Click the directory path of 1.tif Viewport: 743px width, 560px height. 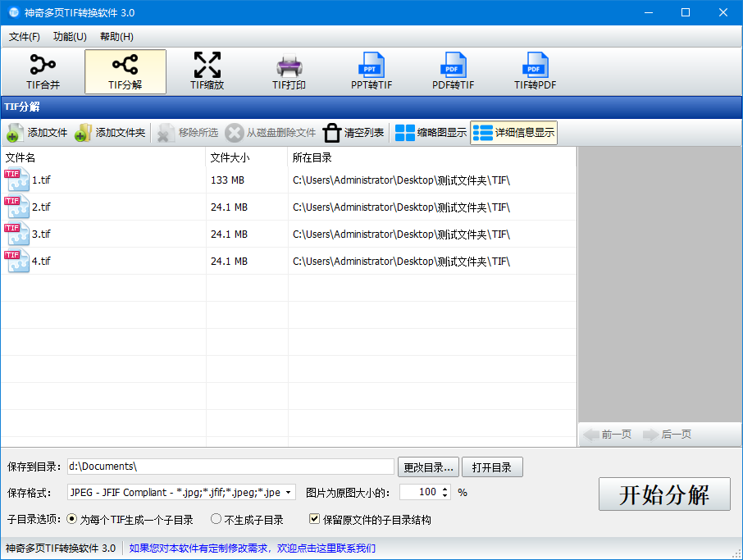[x=401, y=180]
